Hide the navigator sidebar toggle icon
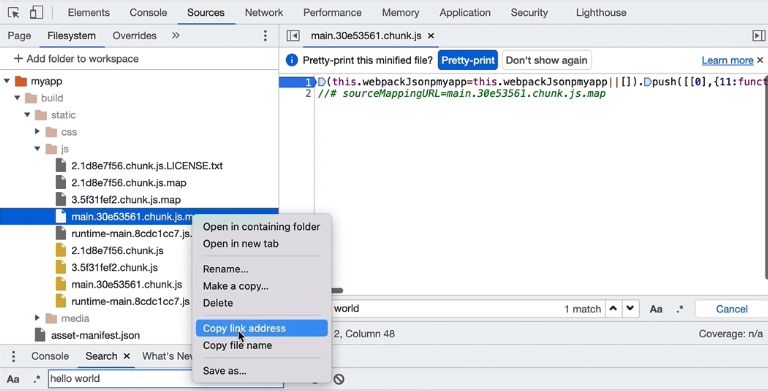 293,36
